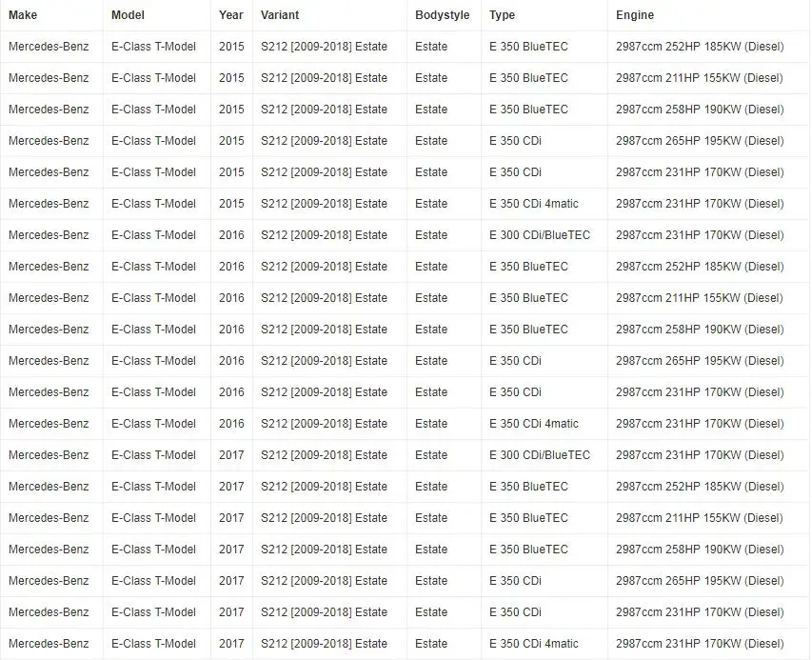Select the Year column header
This screenshot has height=660, width=812.
click(x=231, y=15)
